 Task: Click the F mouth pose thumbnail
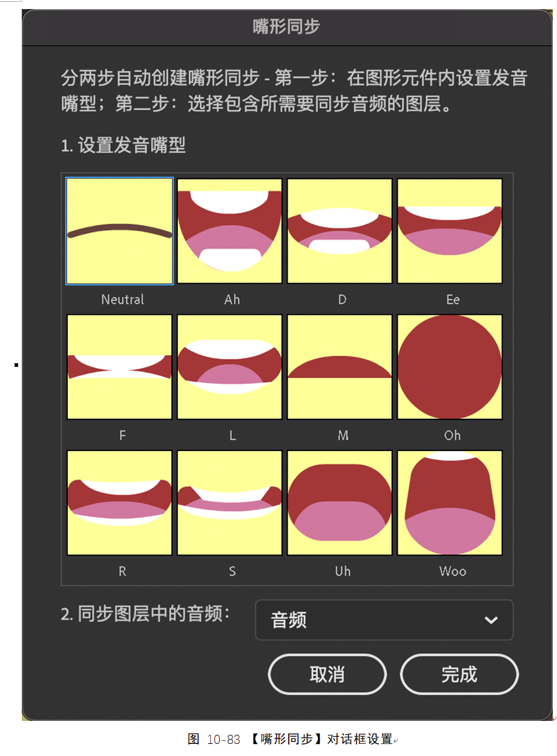119,367
